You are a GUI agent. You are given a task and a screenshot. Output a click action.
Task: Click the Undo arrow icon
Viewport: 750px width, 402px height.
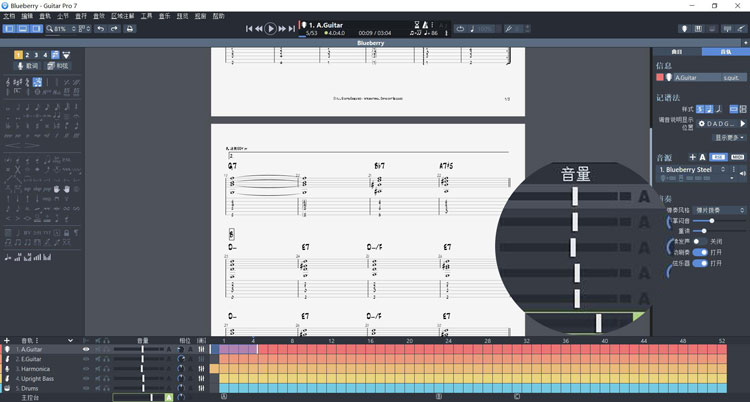(x=100, y=29)
